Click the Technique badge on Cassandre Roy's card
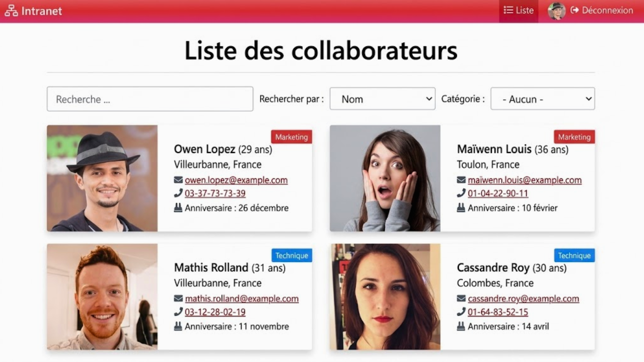 click(574, 255)
